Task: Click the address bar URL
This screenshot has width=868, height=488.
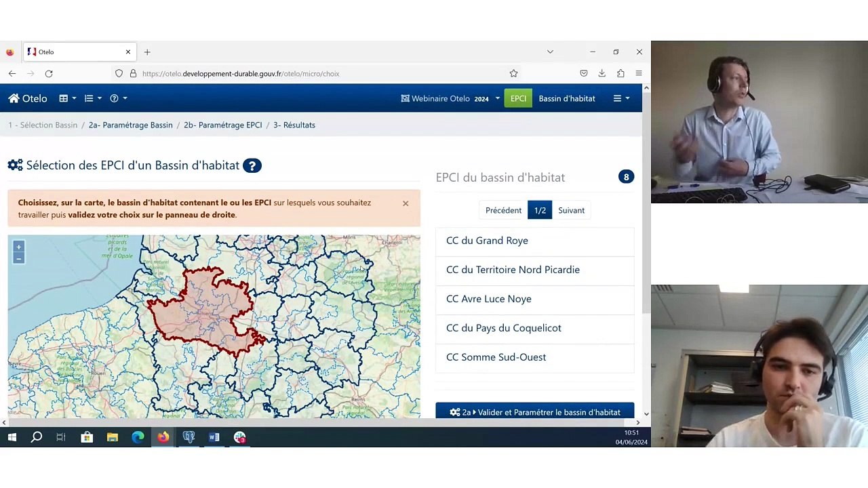Action: tap(241, 73)
